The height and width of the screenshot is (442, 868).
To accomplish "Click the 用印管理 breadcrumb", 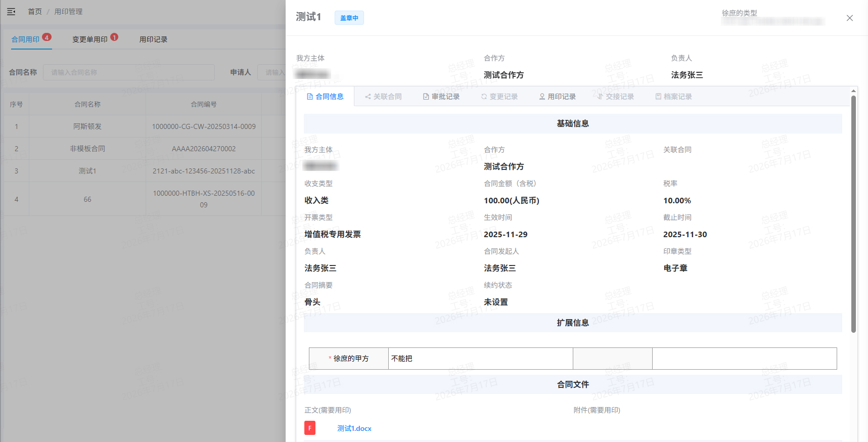I will tap(68, 11).
